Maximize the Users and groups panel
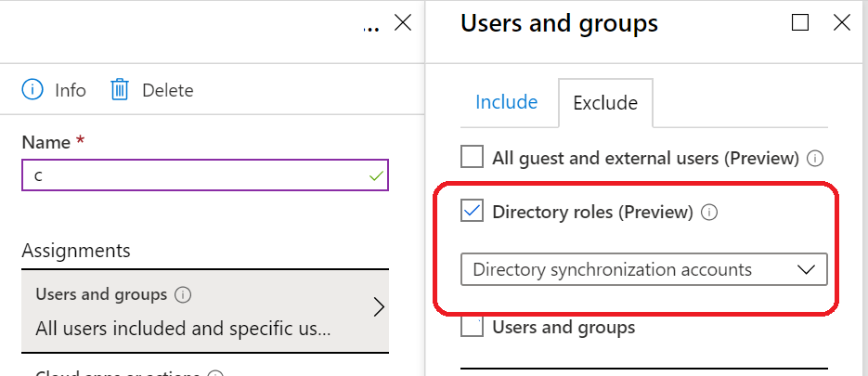 pos(799,23)
